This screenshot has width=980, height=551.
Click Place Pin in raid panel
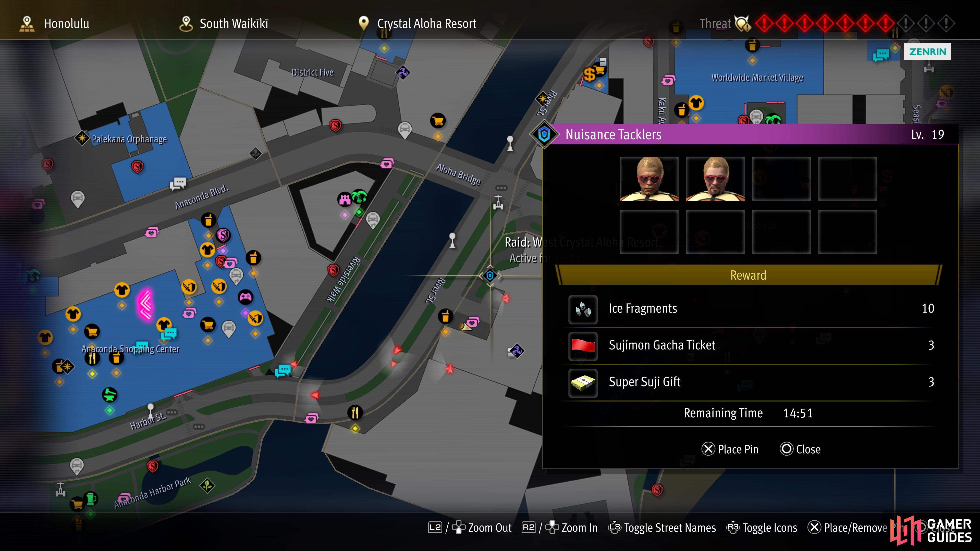pyautogui.click(x=730, y=449)
